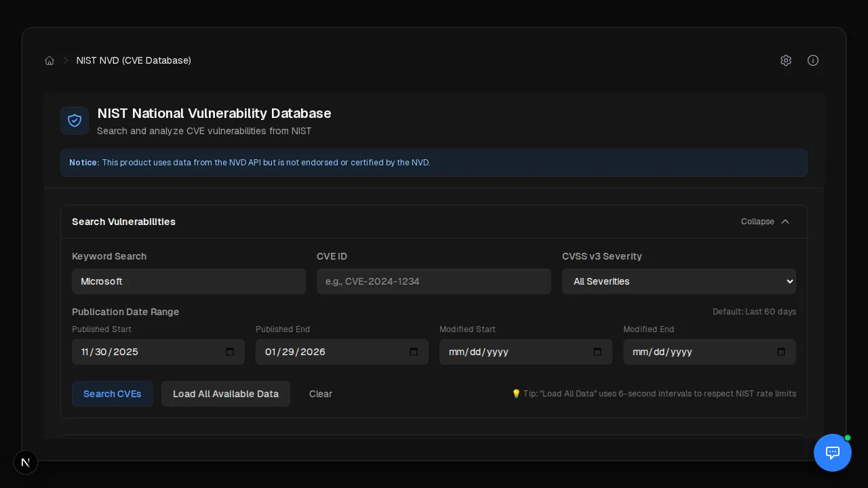Click Load All Available Data

(x=226, y=394)
